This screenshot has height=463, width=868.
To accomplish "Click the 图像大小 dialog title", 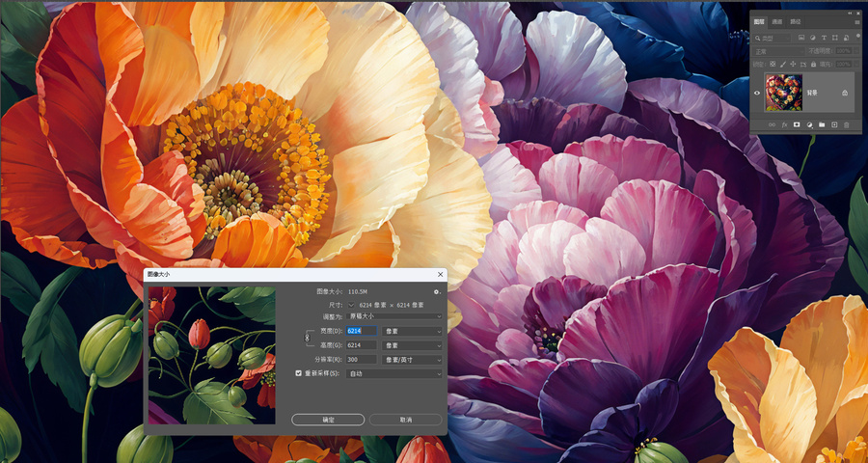I will point(159,274).
